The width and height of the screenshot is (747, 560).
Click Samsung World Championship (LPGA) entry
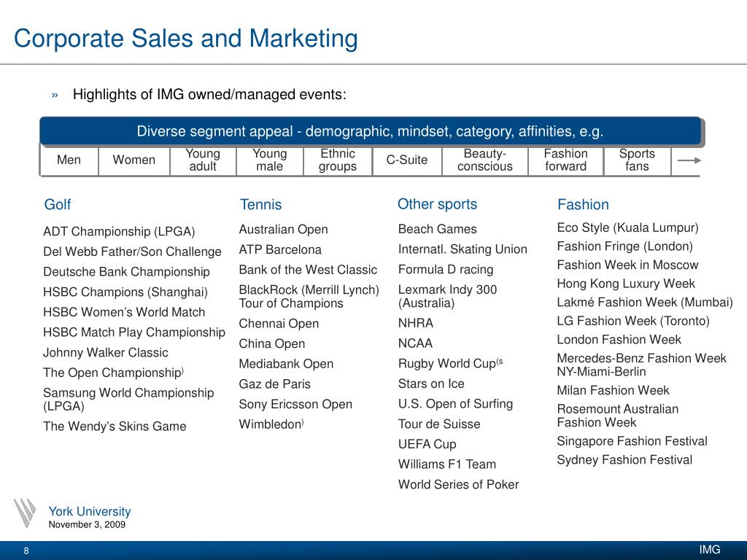coord(128,400)
